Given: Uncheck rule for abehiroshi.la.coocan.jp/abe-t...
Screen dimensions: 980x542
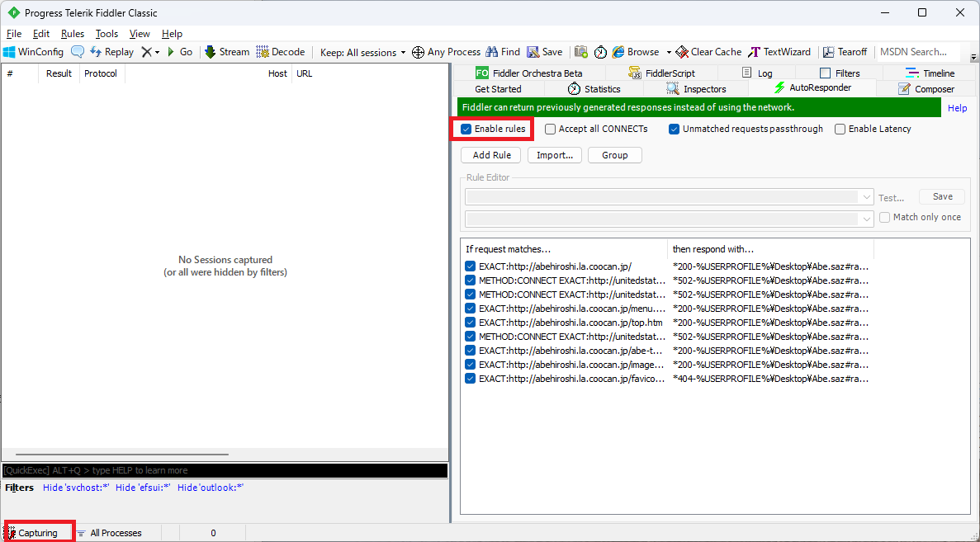Looking at the screenshot, I should pyautogui.click(x=471, y=351).
